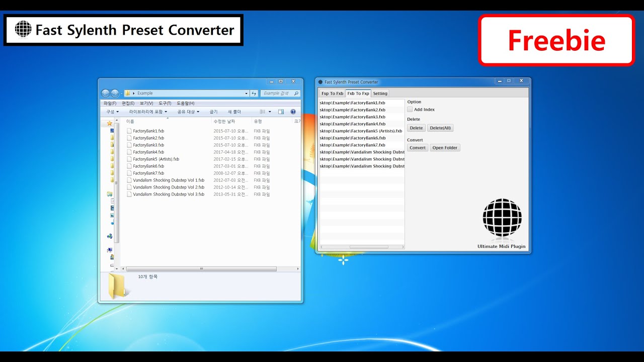Expand the breadcrumb arrow before Example
Image resolution: width=644 pixels, height=362 pixels.
click(134, 93)
